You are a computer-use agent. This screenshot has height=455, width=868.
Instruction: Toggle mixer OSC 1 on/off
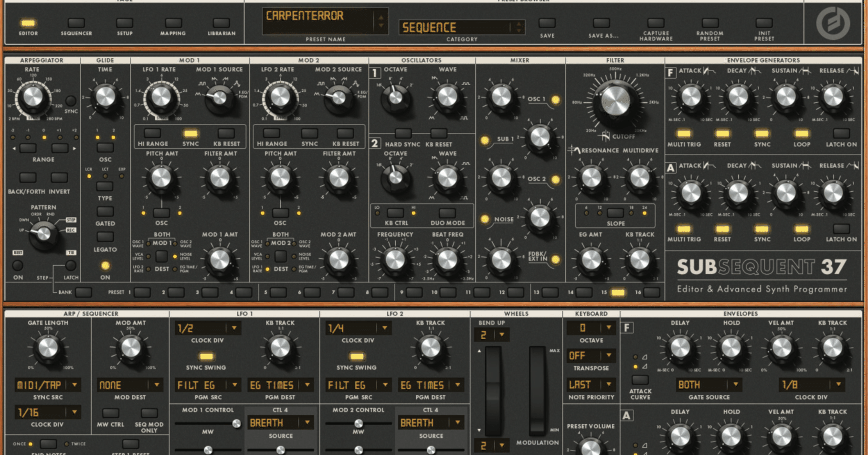555,100
